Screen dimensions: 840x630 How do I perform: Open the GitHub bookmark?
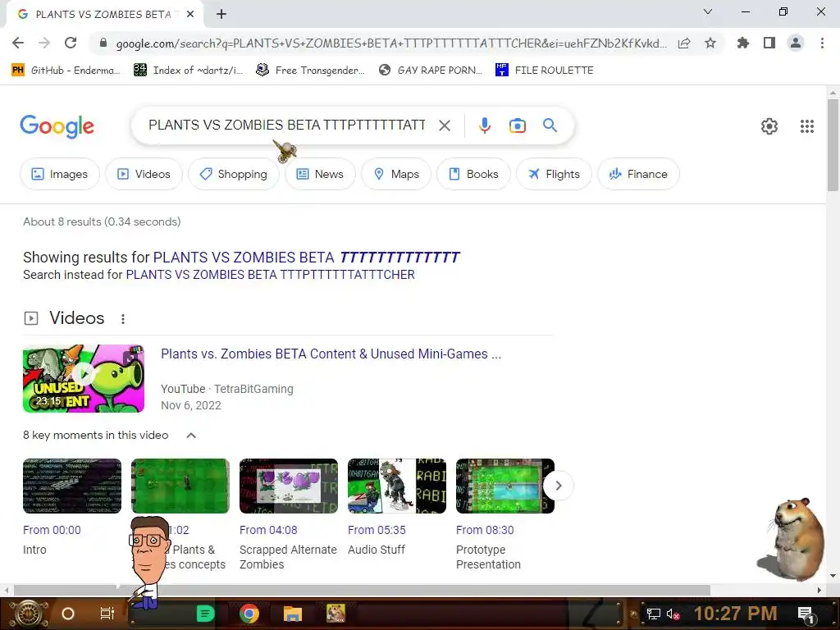click(66, 71)
